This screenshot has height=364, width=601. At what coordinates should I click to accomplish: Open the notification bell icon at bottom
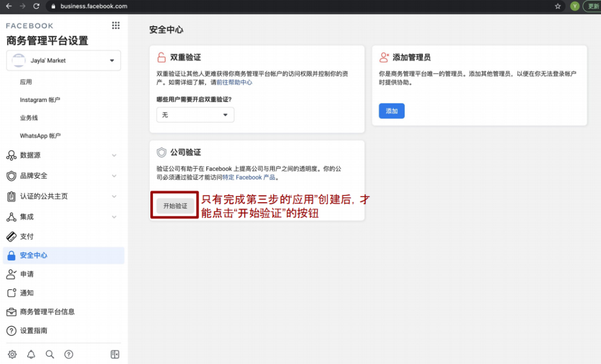coord(31,354)
